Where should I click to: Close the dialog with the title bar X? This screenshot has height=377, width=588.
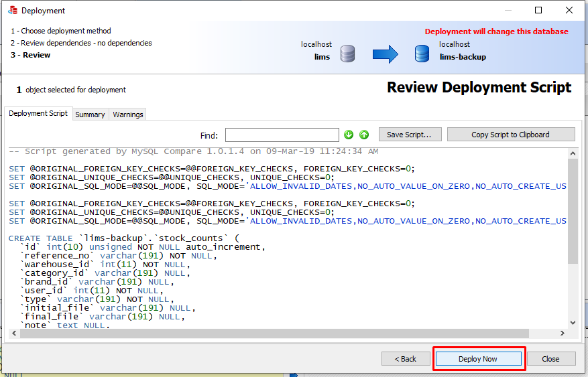point(569,10)
